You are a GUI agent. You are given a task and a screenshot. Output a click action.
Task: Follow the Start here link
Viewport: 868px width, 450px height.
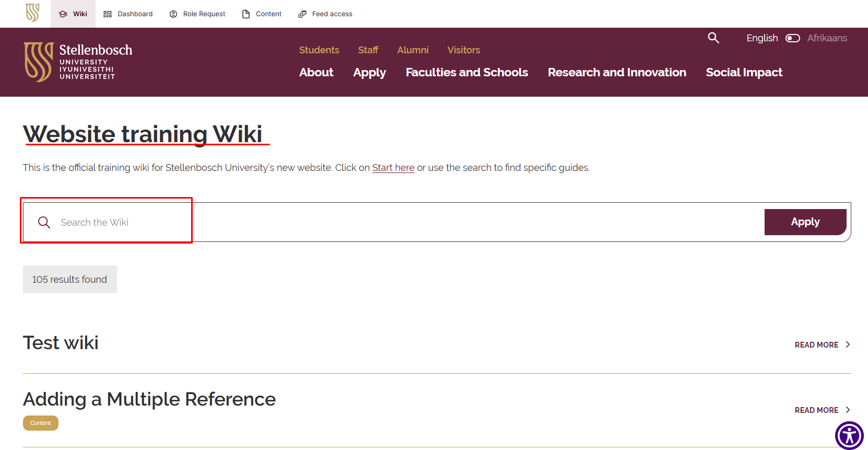pos(393,168)
